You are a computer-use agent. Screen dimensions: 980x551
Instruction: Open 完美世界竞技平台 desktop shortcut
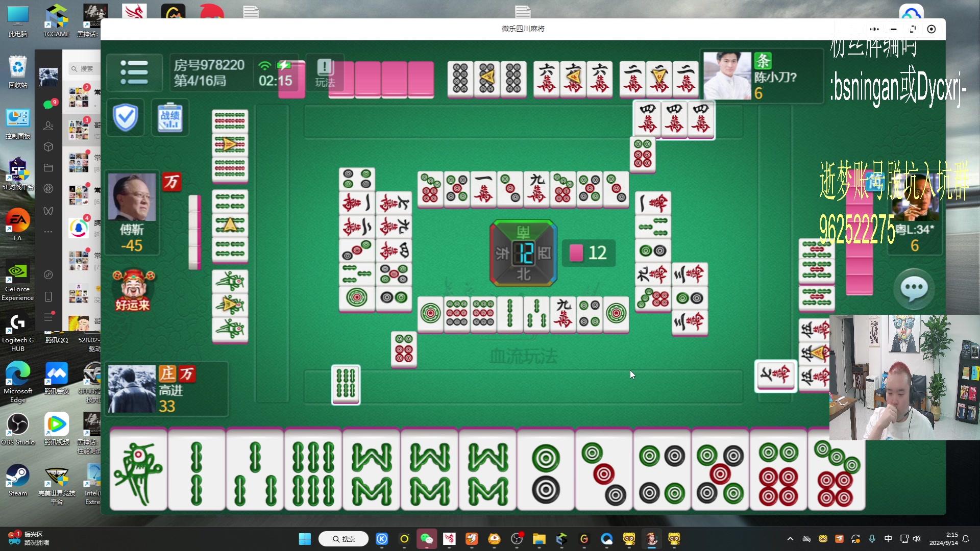pos(56,485)
